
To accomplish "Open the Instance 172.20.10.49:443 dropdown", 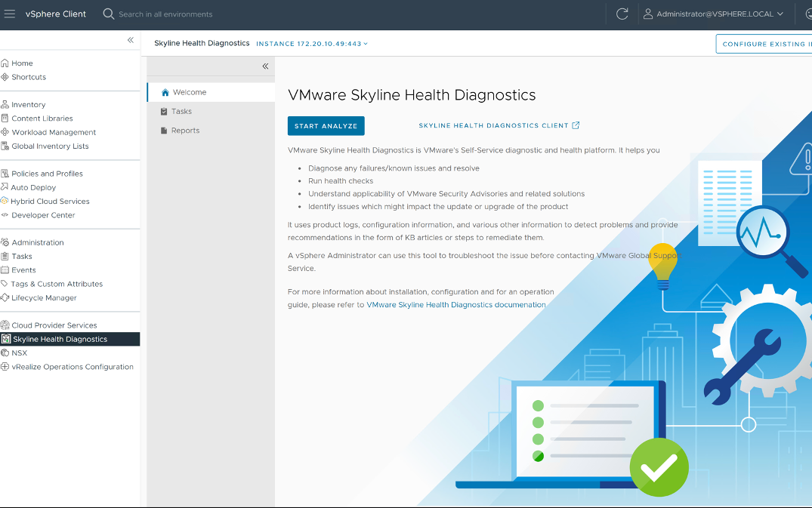I will click(x=312, y=44).
